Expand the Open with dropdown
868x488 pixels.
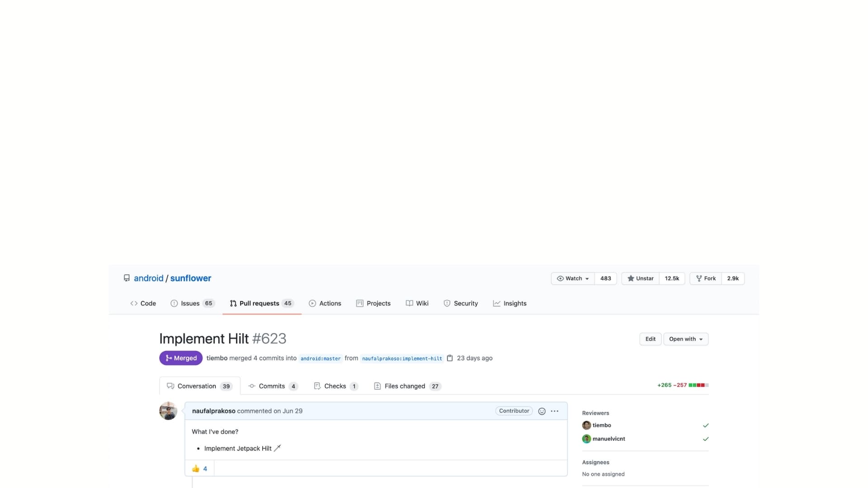point(685,339)
